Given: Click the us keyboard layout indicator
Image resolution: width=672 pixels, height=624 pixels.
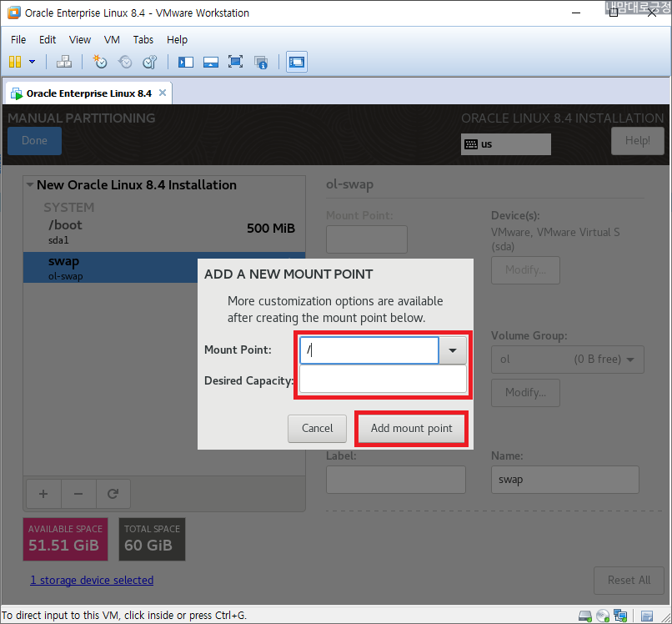Looking at the screenshot, I should coord(506,144).
